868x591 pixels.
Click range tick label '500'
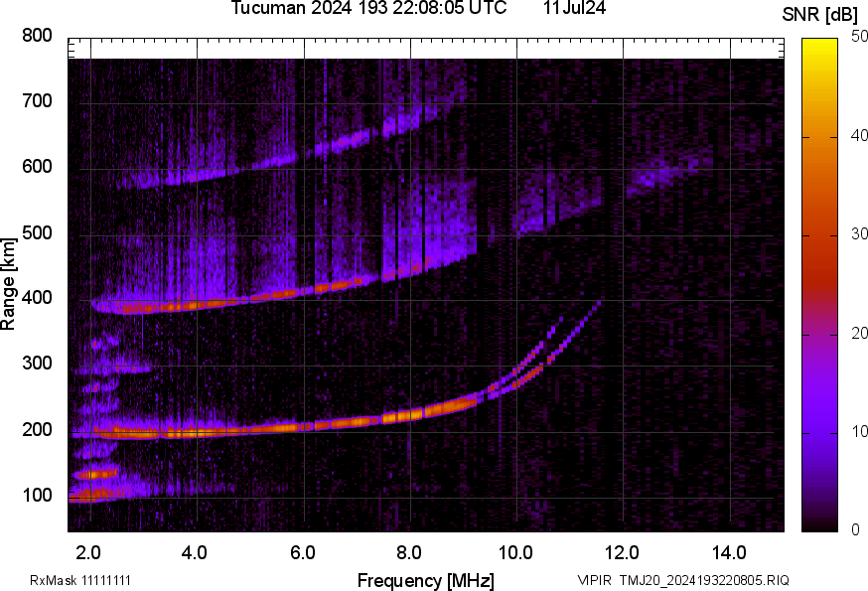pos(37,232)
